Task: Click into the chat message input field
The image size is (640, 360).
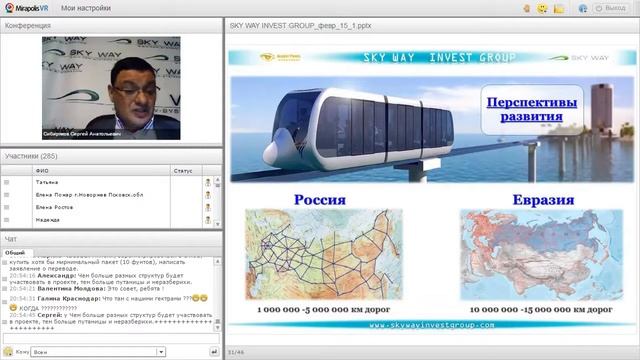Action: coord(111,338)
